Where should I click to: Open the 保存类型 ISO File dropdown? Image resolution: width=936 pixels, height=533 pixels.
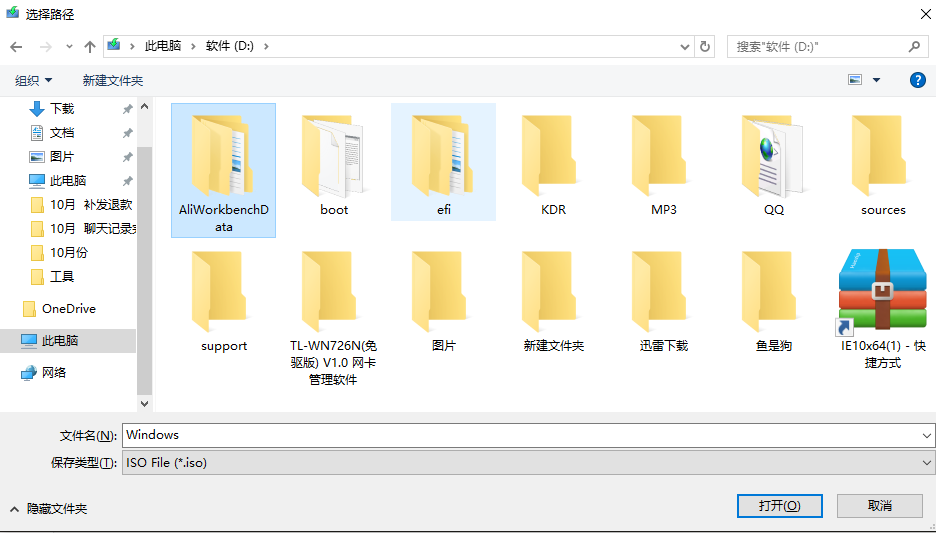[x=528, y=463]
